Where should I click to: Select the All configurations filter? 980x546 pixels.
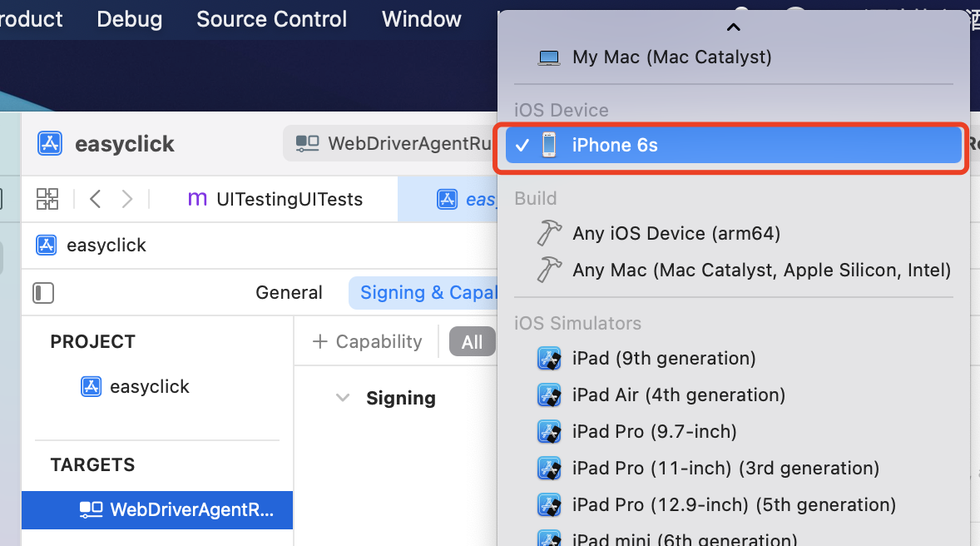(473, 342)
